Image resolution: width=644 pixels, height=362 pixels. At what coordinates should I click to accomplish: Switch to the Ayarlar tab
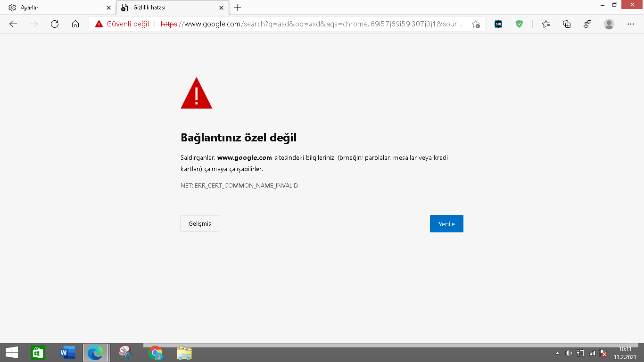click(58, 8)
